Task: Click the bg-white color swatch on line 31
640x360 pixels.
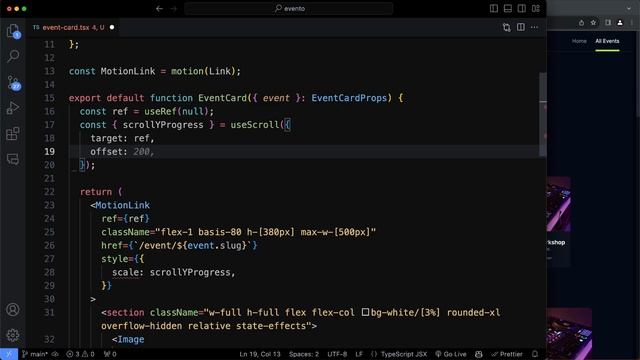Action: coord(365,312)
